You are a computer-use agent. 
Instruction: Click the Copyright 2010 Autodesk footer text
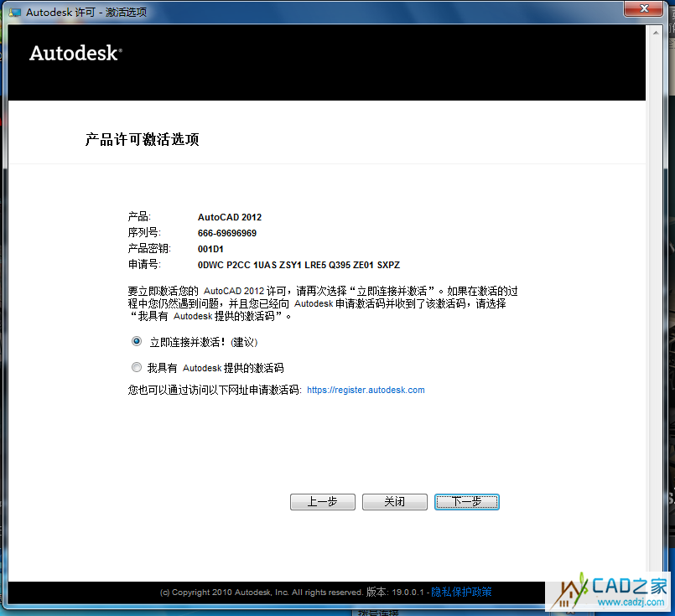pyautogui.click(x=261, y=593)
